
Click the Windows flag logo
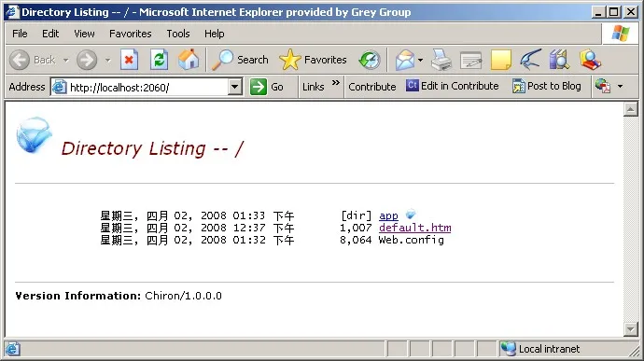620,34
